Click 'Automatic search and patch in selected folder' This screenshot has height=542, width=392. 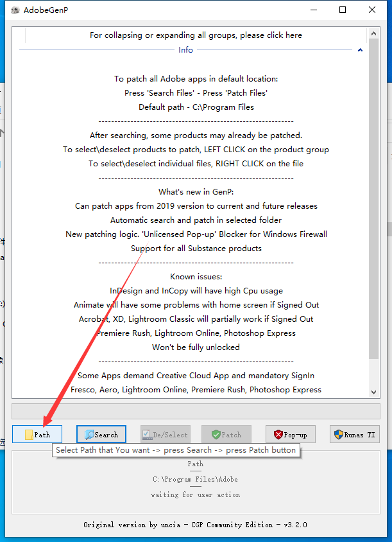196,220
